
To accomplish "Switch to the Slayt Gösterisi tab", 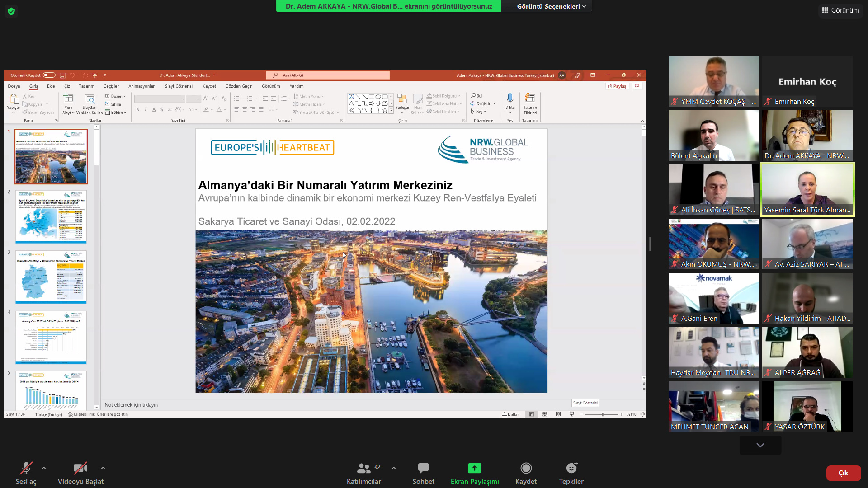I will (x=179, y=86).
